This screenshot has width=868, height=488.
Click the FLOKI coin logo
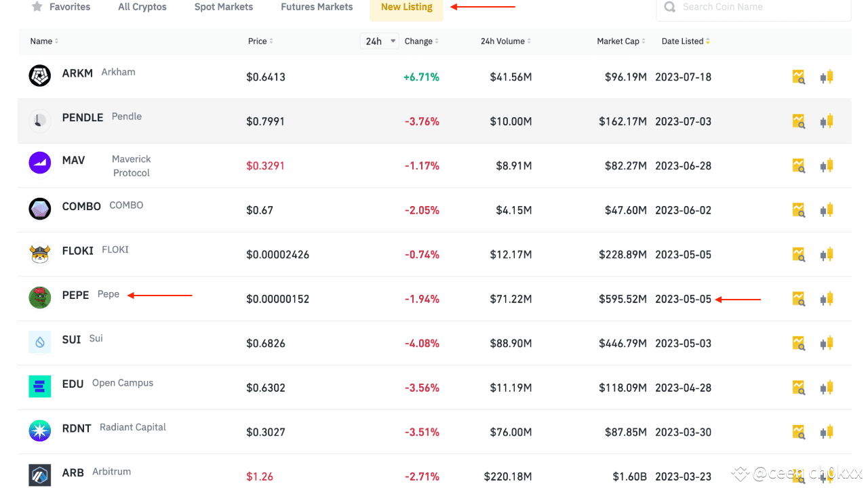point(39,253)
